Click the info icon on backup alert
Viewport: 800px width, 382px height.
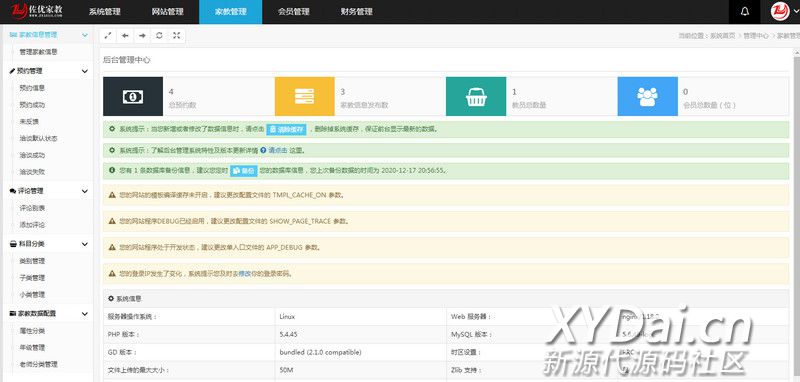click(x=112, y=170)
